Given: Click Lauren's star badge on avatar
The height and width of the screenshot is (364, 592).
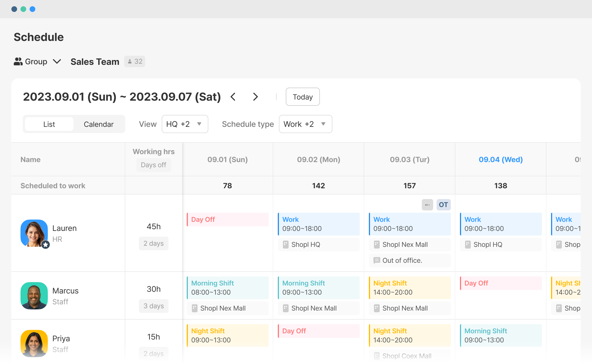Looking at the screenshot, I should (46, 245).
